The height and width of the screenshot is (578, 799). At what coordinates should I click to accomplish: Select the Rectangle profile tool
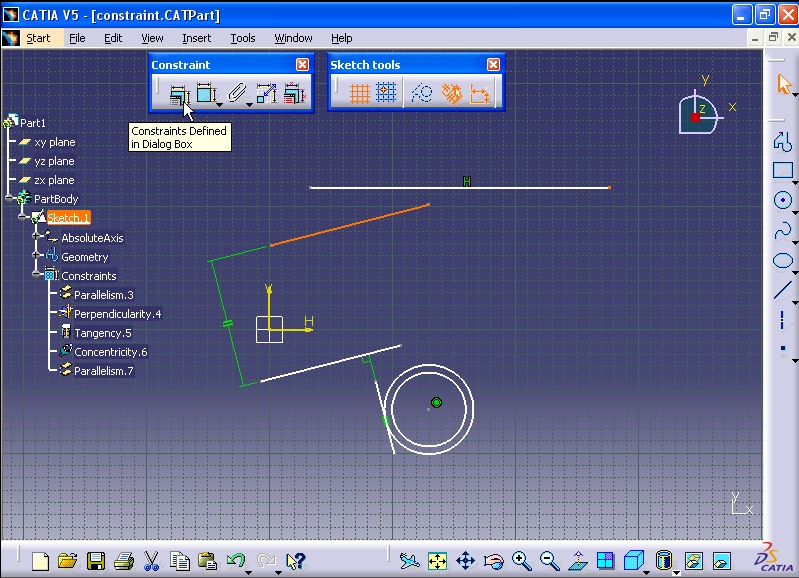click(783, 171)
